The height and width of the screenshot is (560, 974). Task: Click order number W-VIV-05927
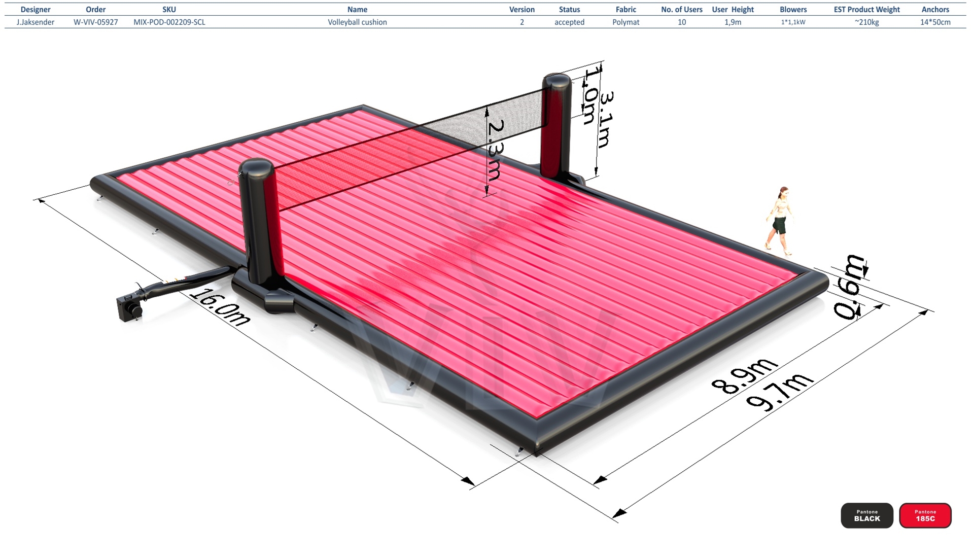coord(96,22)
